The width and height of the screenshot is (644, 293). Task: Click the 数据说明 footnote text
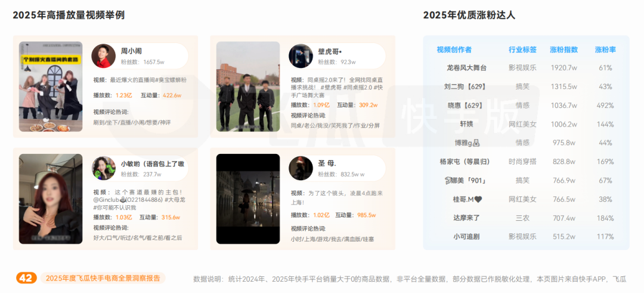[410, 279]
